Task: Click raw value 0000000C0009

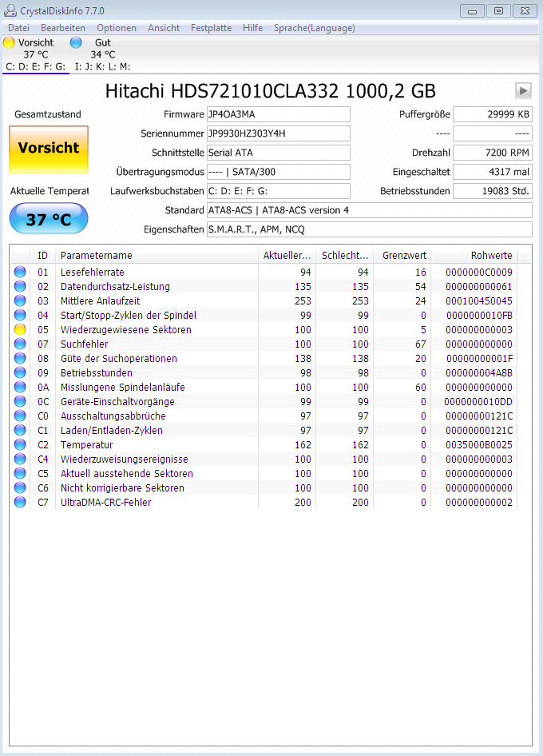Action: (x=479, y=272)
